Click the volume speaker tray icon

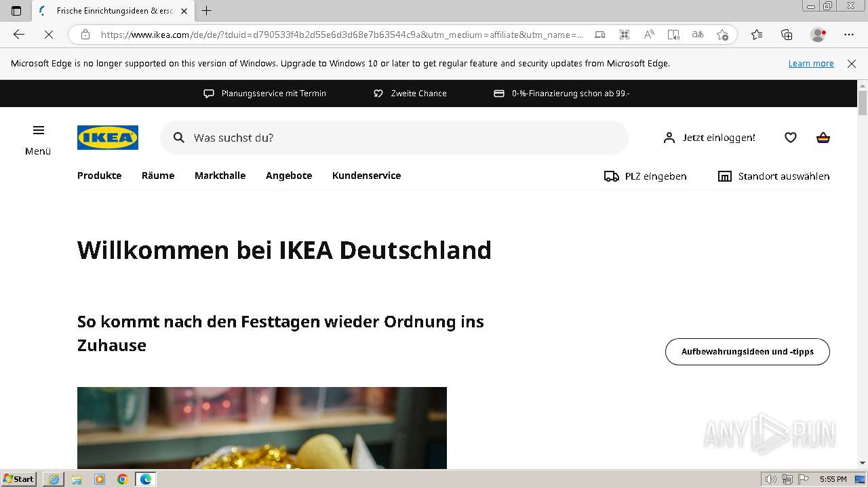771,479
